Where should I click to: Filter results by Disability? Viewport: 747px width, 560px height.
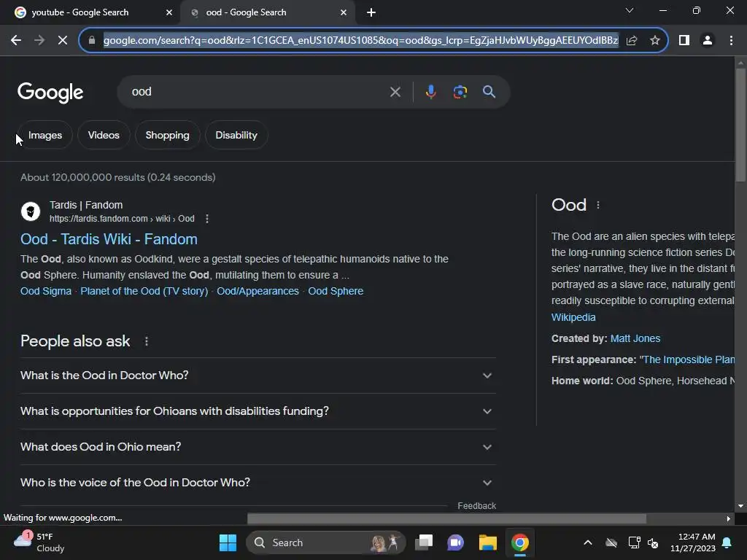point(236,135)
